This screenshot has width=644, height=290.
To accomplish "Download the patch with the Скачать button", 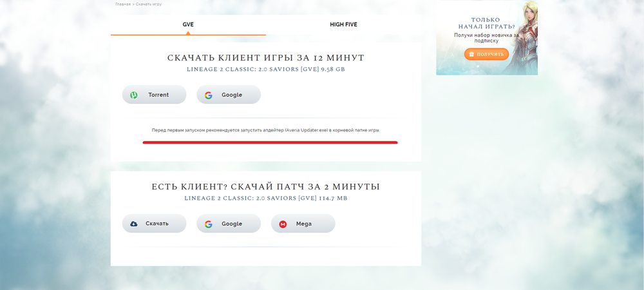I will 154,224.
